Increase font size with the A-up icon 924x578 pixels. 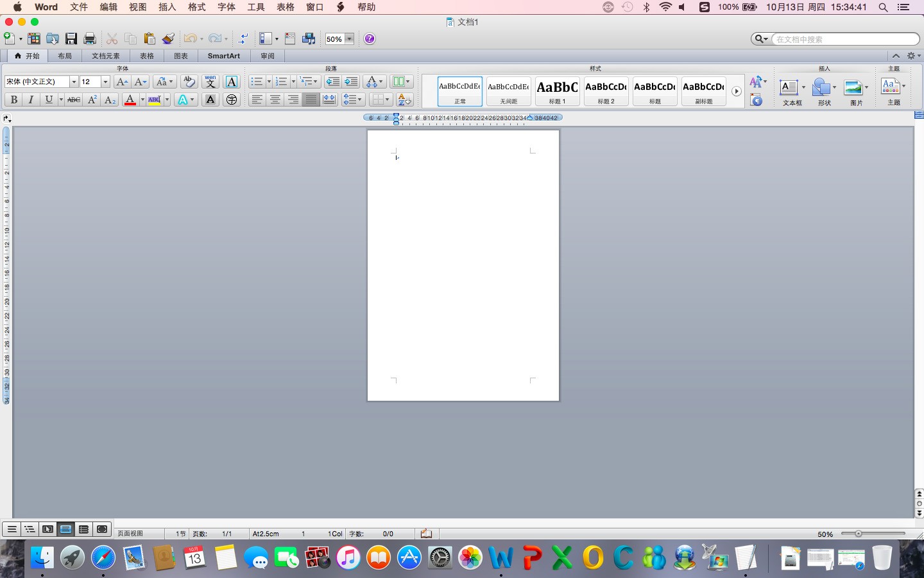[x=122, y=82]
